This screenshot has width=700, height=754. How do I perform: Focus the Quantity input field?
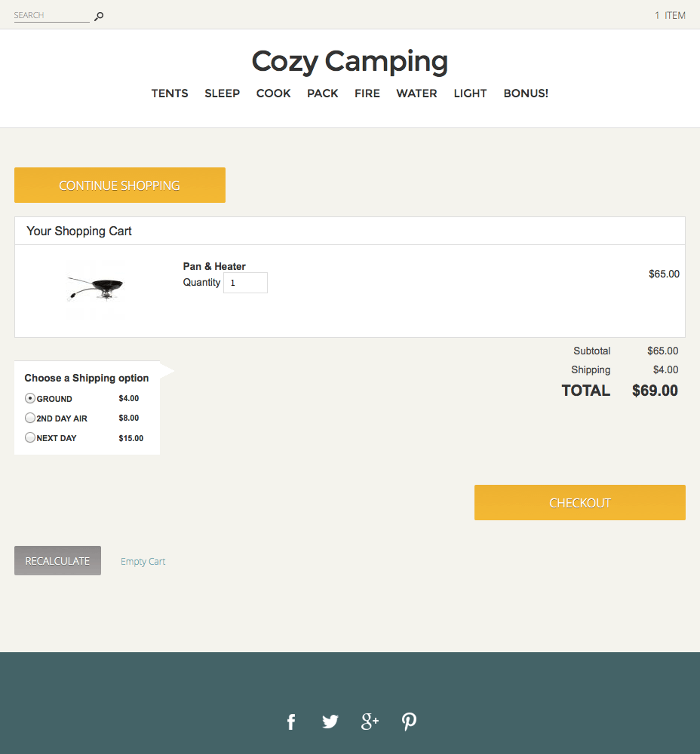pos(245,283)
